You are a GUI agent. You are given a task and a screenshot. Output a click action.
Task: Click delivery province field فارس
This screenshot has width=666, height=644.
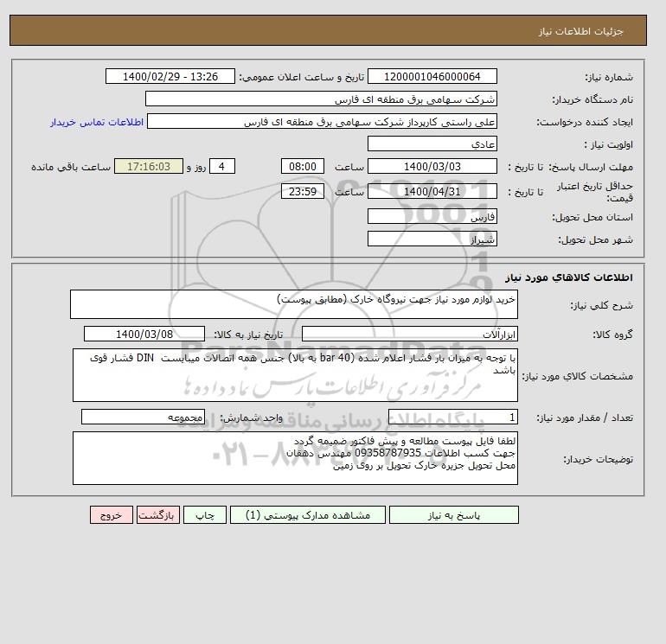[x=432, y=216]
